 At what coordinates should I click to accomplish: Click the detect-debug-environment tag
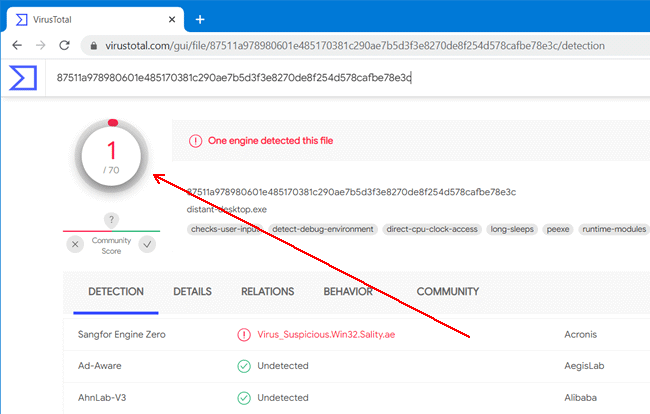tap(324, 229)
